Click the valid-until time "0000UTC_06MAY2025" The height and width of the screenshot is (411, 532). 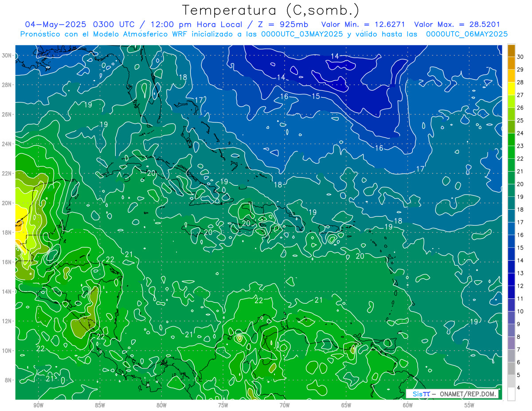tap(467, 34)
